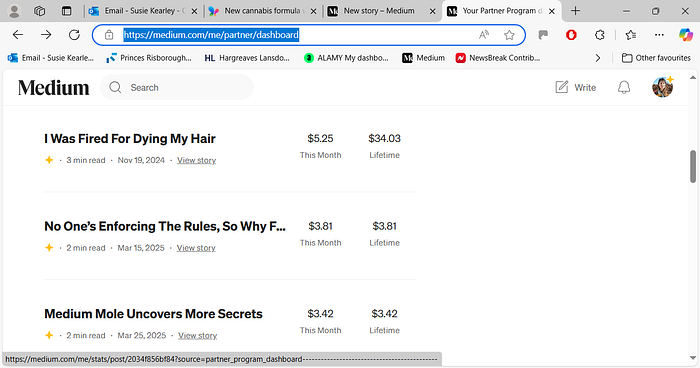
Task: Open the Extensions puzzle icon
Action: click(x=600, y=35)
